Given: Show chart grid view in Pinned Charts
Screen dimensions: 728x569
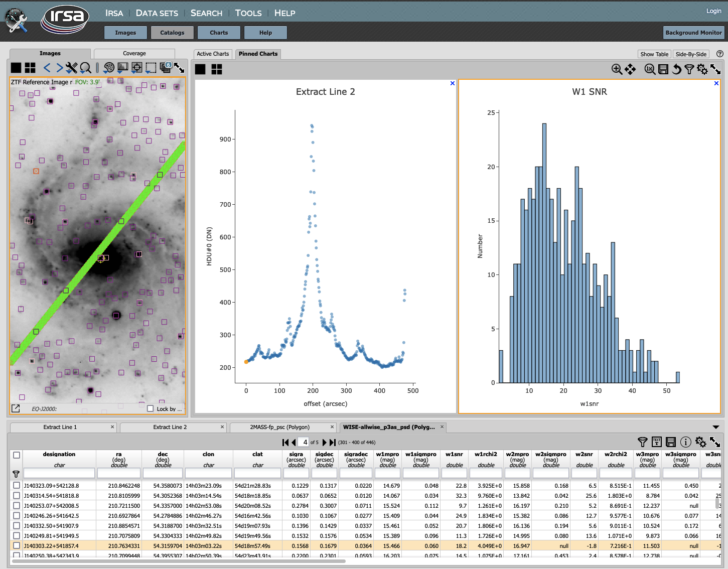Looking at the screenshot, I should pyautogui.click(x=217, y=69).
